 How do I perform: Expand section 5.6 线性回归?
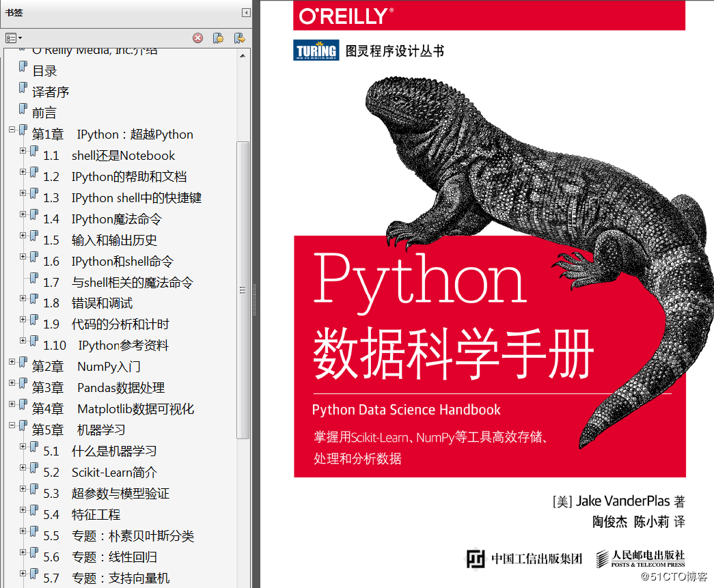pyautogui.click(x=23, y=552)
